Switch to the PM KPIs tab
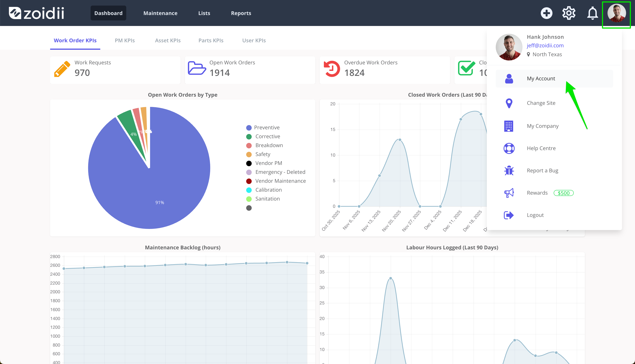The image size is (635, 364). 125,40
